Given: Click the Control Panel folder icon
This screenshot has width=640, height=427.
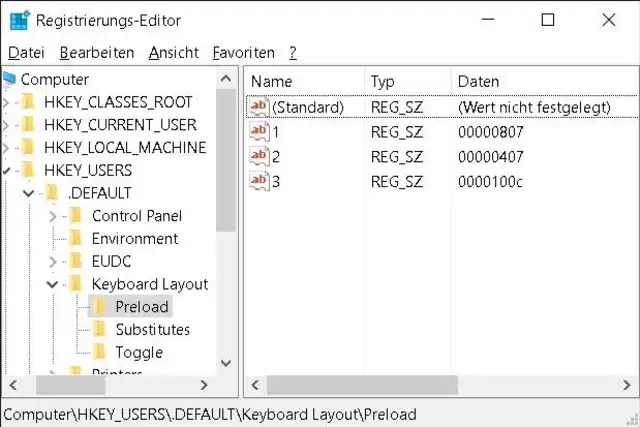Looking at the screenshot, I should click(x=76, y=216).
